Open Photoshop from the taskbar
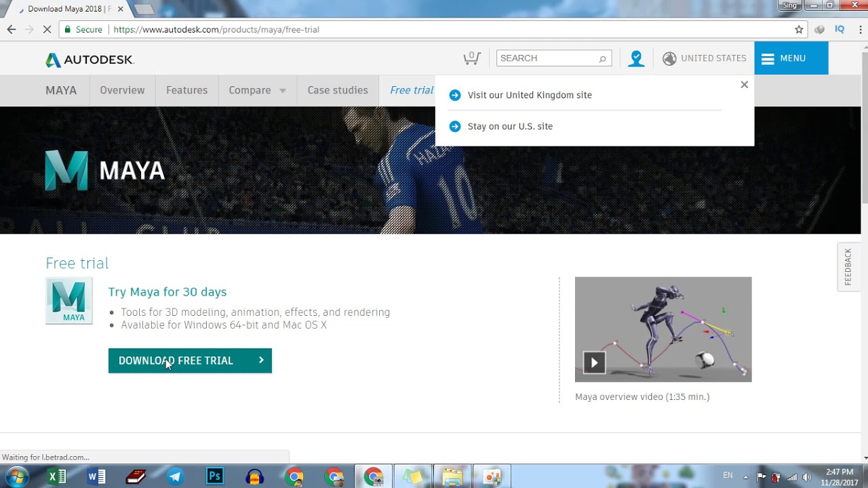The height and width of the screenshot is (488, 868). pos(215,476)
